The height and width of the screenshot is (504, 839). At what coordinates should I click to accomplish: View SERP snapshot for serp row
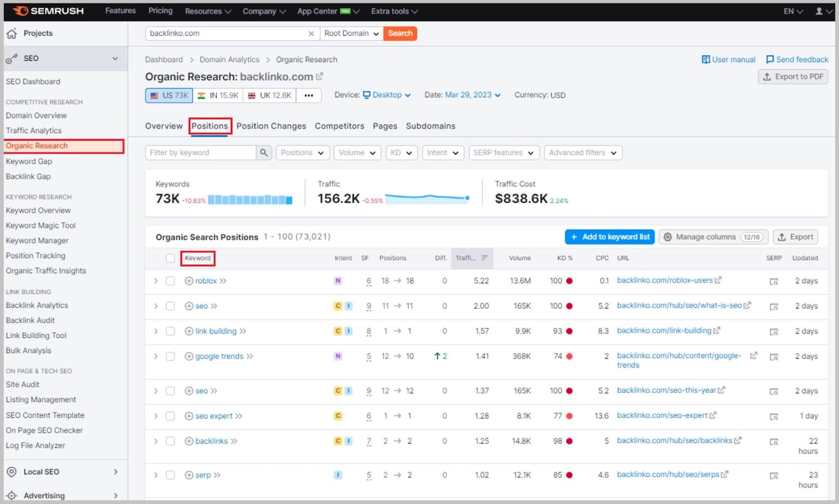(x=773, y=476)
